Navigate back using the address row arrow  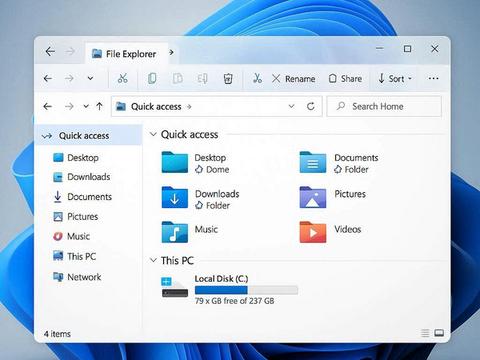click(x=48, y=107)
